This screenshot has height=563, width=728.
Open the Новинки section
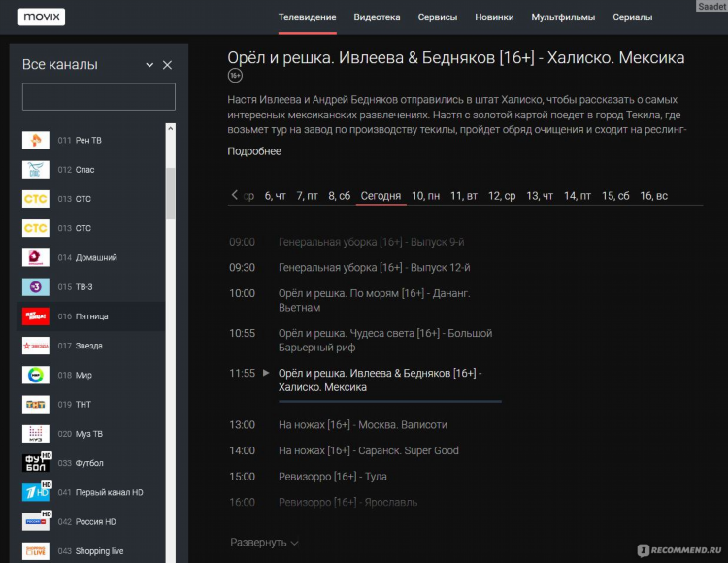tap(494, 17)
